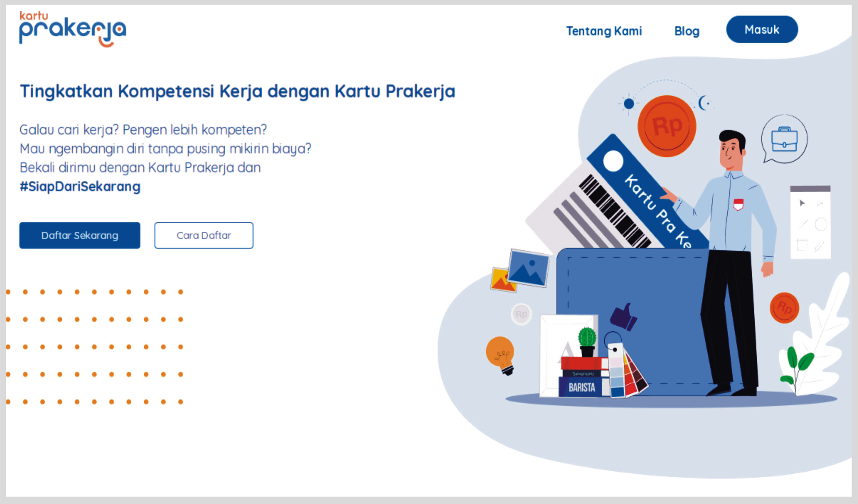
Task: Click the large orange Rp coin
Action: click(667, 126)
